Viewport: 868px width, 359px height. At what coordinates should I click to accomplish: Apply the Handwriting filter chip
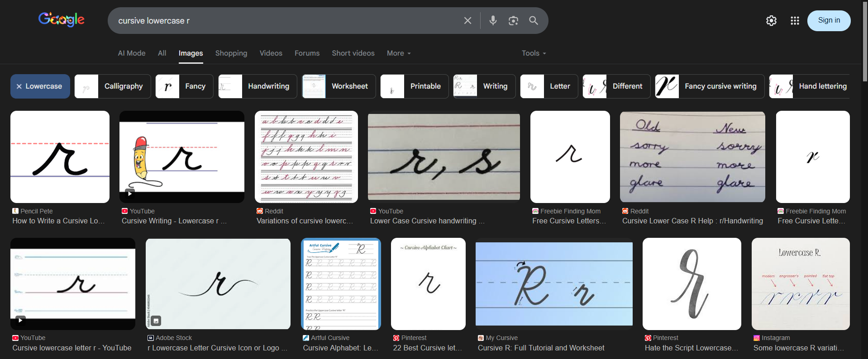(258, 86)
